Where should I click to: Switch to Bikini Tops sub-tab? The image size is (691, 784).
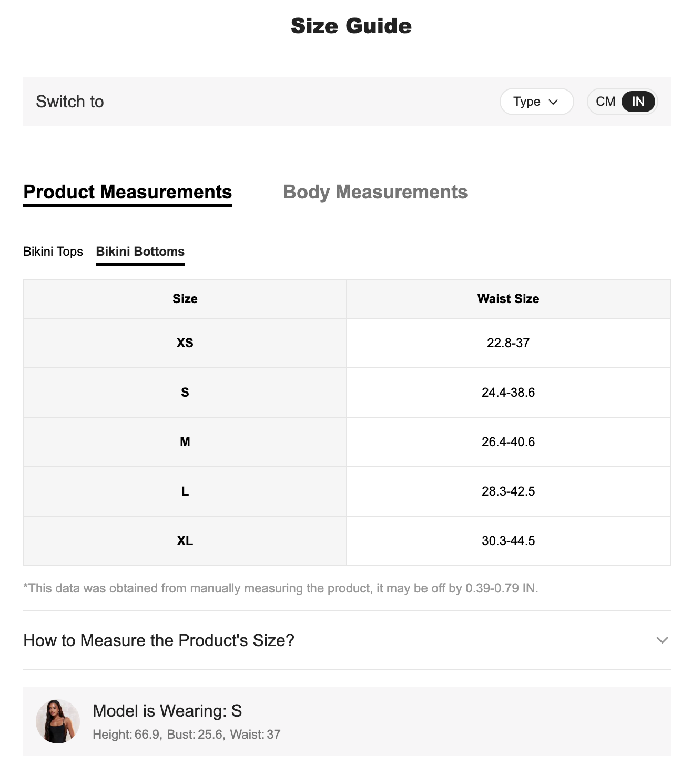[x=53, y=252]
